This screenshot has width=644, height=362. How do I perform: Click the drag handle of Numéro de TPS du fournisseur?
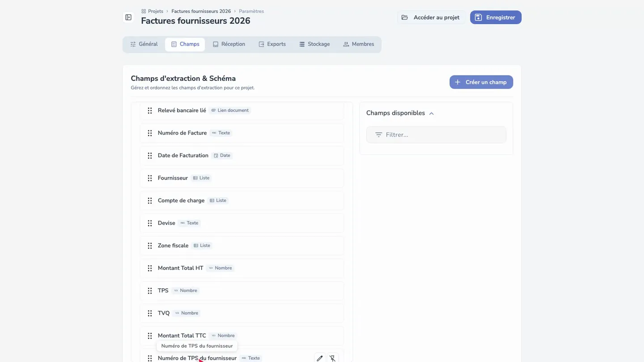(x=150, y=358)
